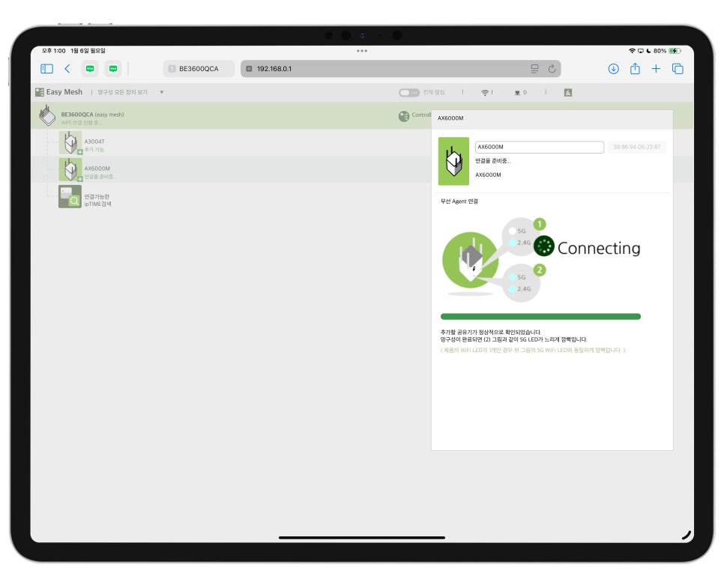This screenshot has width=724, height=588.
Task: Click the battery 80% status indicator
Action: point(667,51)
